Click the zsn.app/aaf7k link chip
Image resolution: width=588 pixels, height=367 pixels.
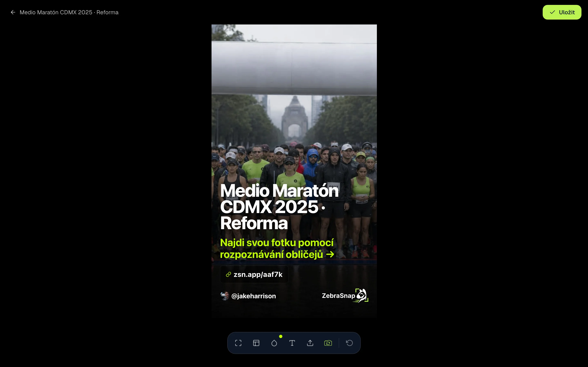point(254,274)
